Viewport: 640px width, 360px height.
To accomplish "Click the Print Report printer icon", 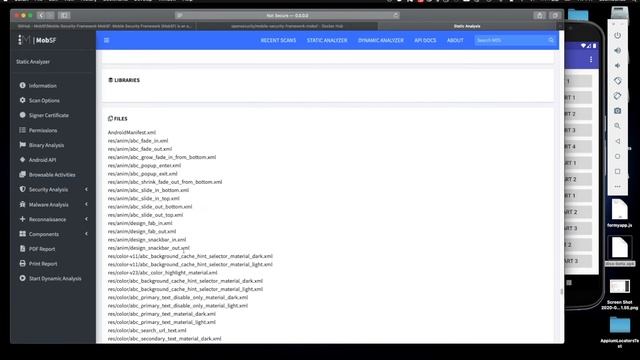I will (22, 263).
